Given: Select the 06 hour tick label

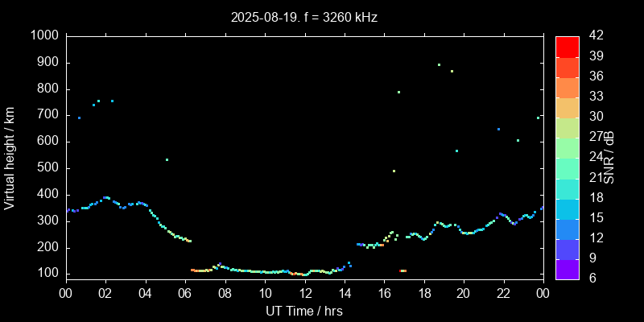Looking at the screenshot, I should [x=185, y=293].
